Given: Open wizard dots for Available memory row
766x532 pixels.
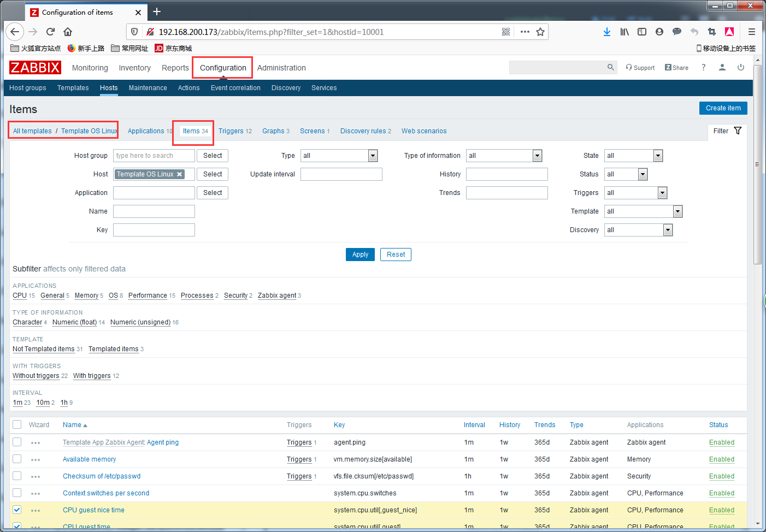Looking at the screenshot, I should pyautogui.click(x=36, y=460).
